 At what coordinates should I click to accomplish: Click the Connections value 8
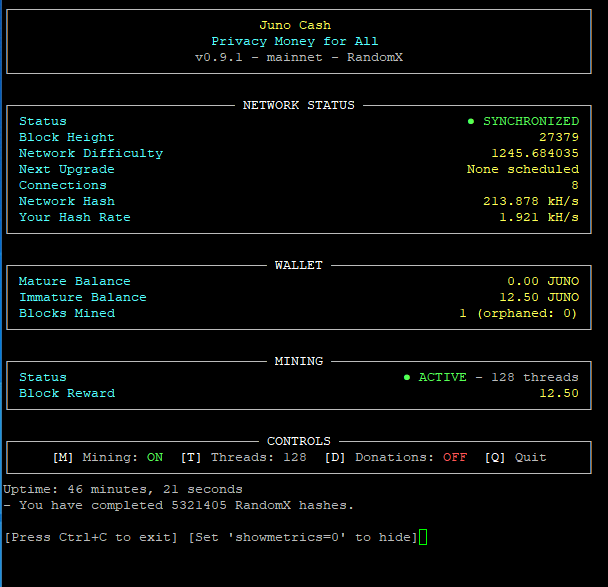(x=575, y=185)
